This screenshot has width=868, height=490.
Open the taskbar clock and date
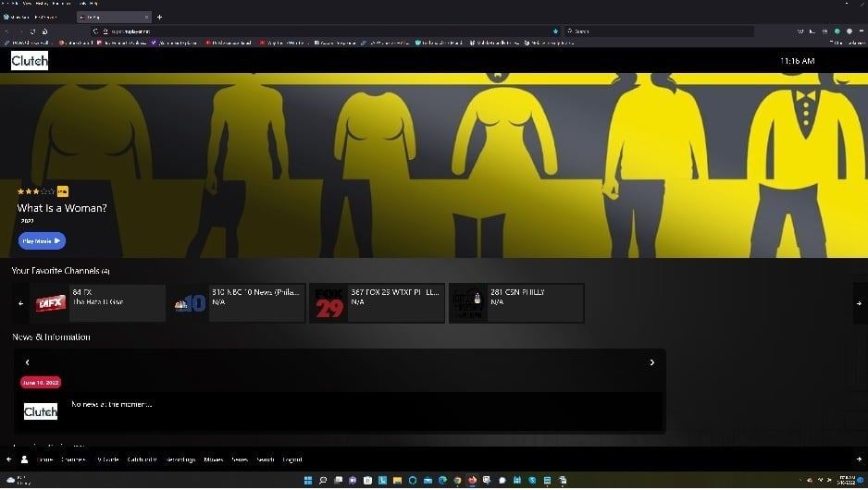(x=847, y=480)
